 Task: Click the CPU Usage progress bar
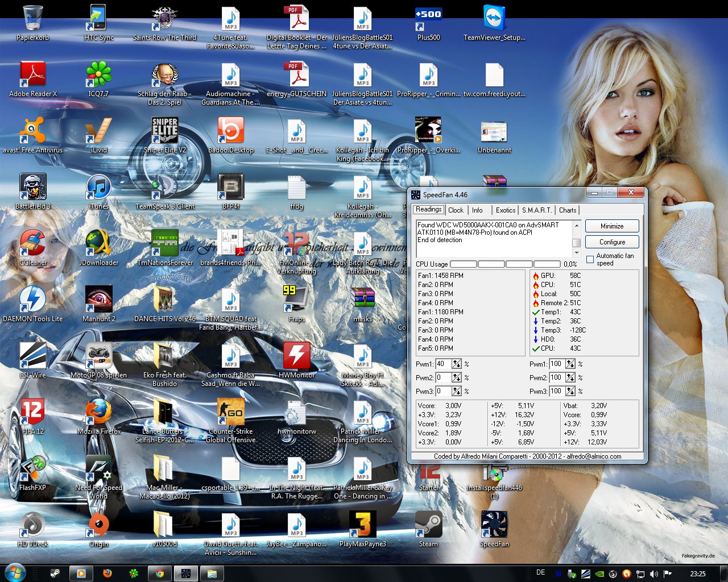[505, 264]
